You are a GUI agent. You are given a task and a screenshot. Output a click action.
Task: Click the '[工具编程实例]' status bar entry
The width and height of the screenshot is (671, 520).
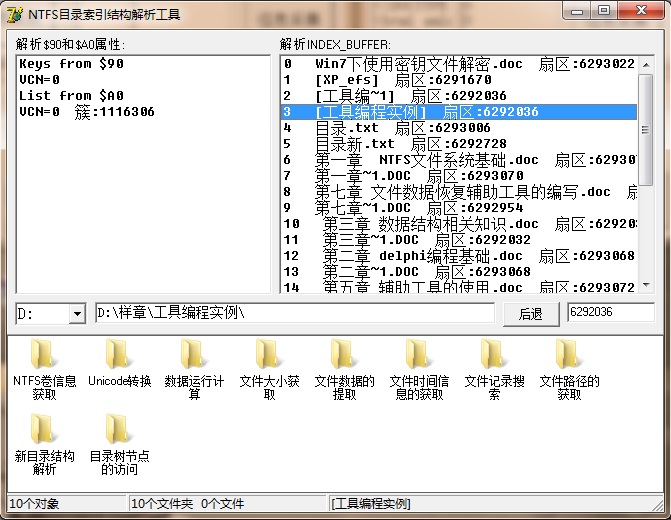click(x=371, y=504)
